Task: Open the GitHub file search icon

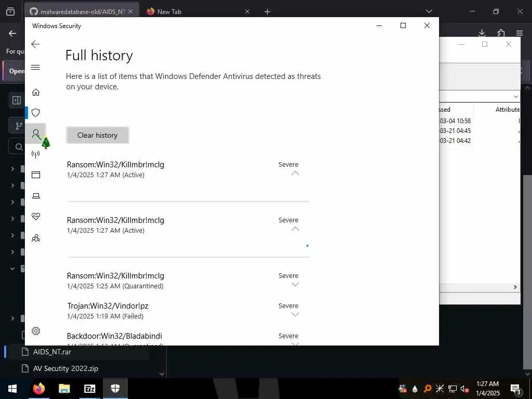Action: (19, 147)
